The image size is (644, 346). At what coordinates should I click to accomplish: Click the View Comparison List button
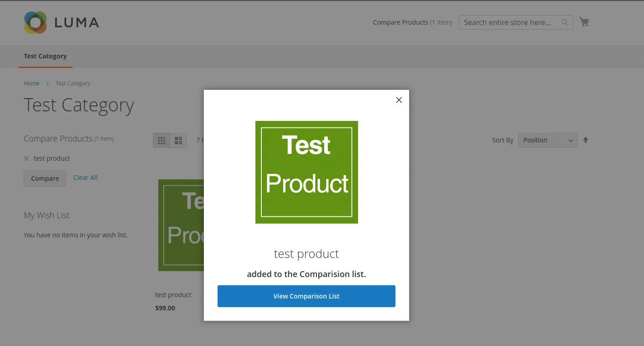click(x=306, y=296)
